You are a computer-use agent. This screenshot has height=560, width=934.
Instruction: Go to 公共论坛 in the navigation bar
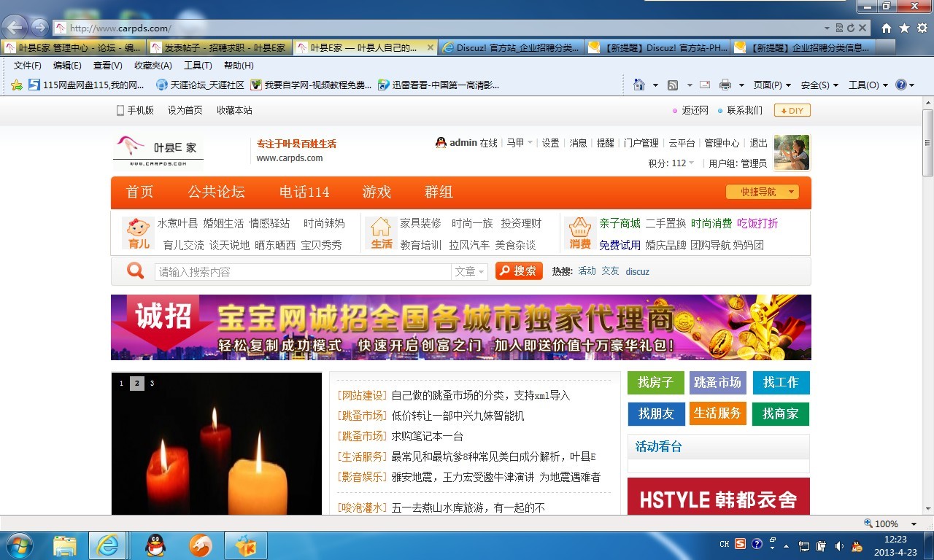coord(216,192)
